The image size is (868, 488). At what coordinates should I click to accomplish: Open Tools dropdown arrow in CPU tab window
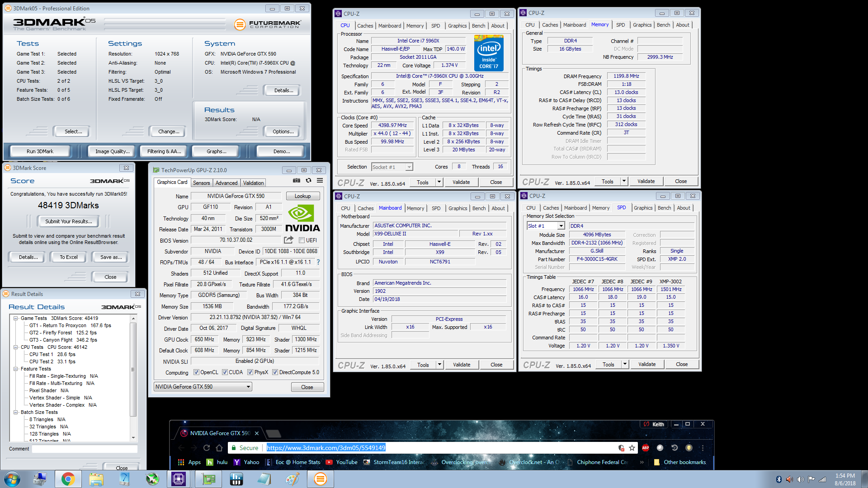439,182
